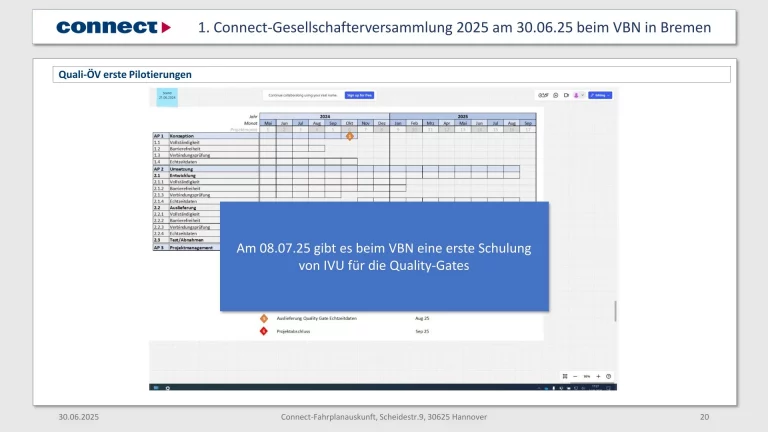Screen dimensions: 768x432
Task: Open the Windows taskbar search icon
Action: coord(168,387)
